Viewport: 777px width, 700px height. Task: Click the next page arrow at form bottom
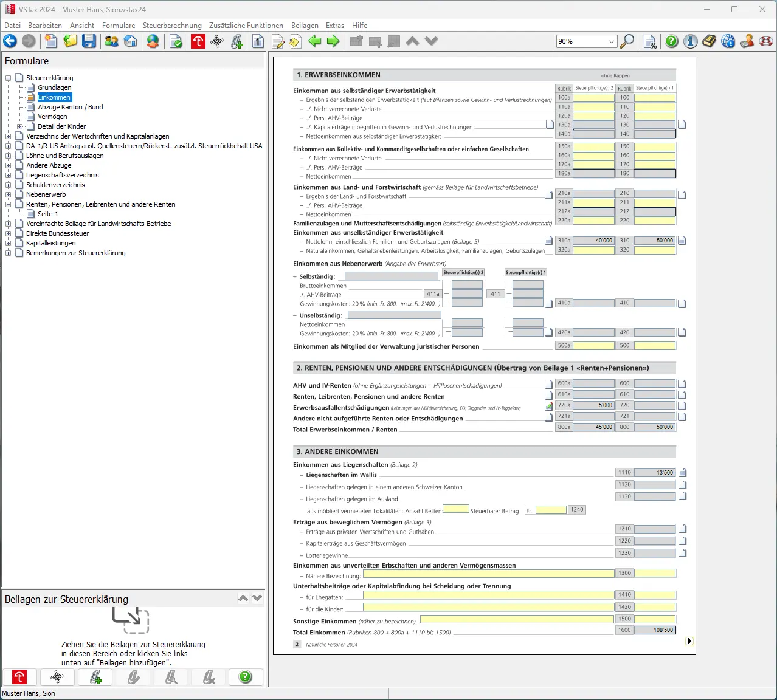pyautogui.click(x=689, y=641)
